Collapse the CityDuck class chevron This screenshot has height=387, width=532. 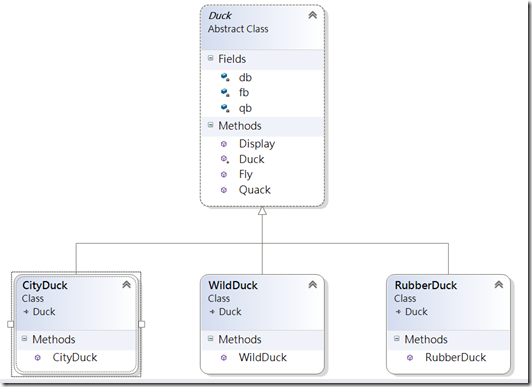point(126,285)
